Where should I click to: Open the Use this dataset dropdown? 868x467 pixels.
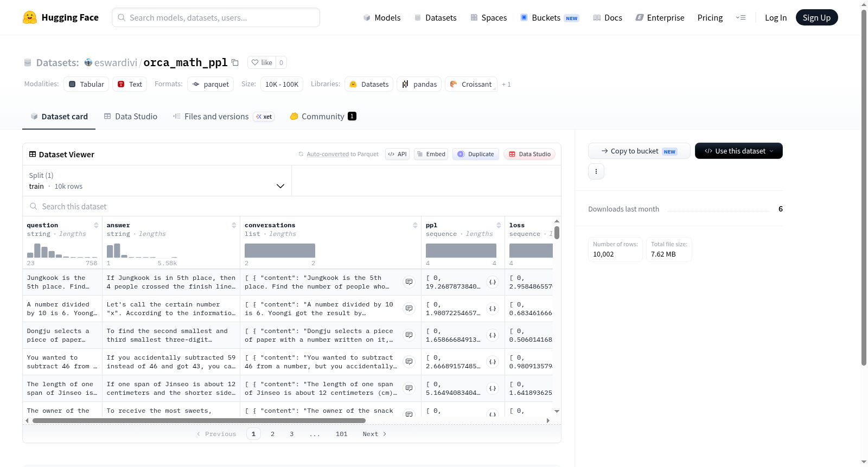(x=739, y=151)
